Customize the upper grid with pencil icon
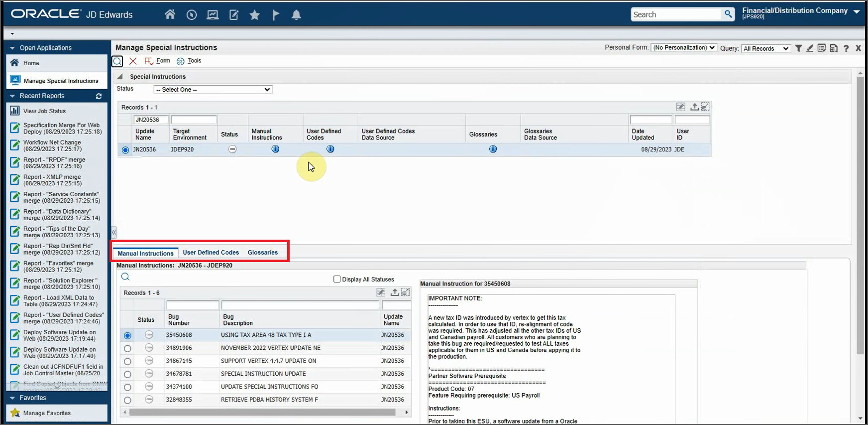This screenshot has height=425, width=868. pos(681,107)
